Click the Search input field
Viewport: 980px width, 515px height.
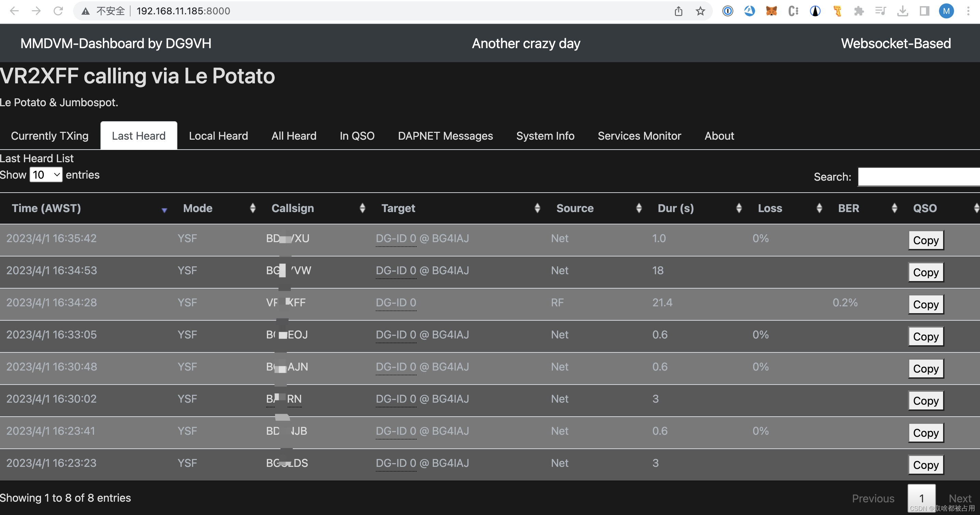click(918, 177)
